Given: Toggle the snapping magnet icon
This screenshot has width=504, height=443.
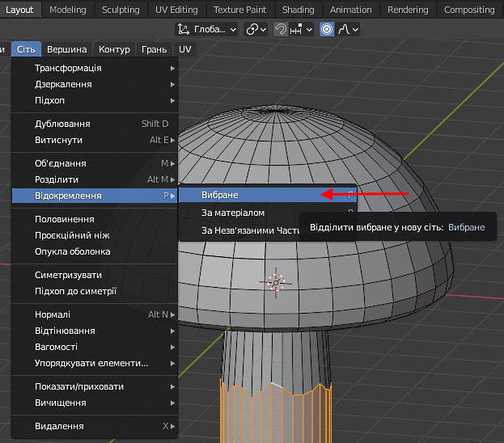Looking at the screenshot, I should click(x=280, y=30).
